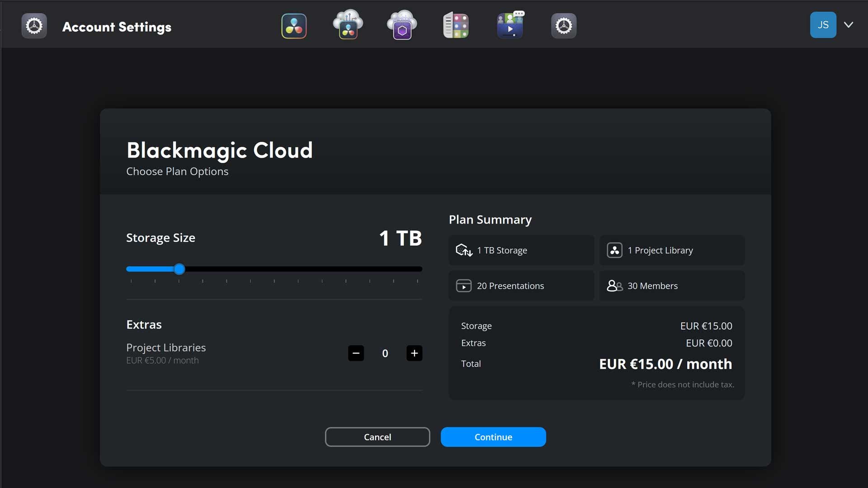Click the 1 TB Storage icon in Plan Summary
Viewport: 868px width, 488px height.
coord(463,250)
